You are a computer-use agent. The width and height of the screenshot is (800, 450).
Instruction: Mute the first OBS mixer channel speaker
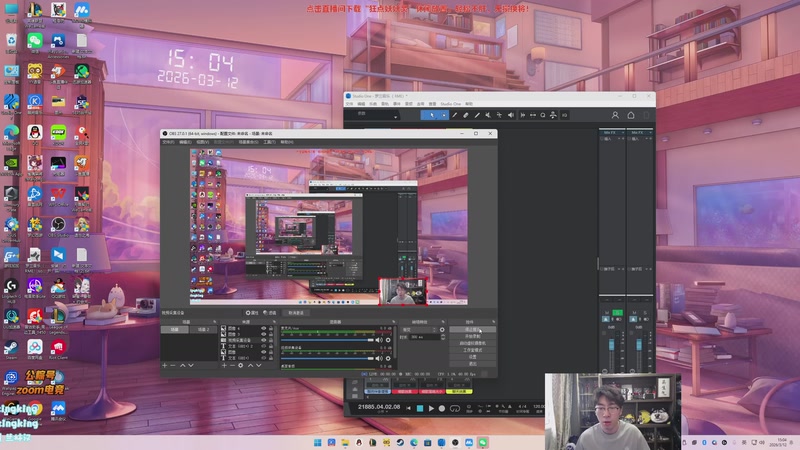[379, 340]
